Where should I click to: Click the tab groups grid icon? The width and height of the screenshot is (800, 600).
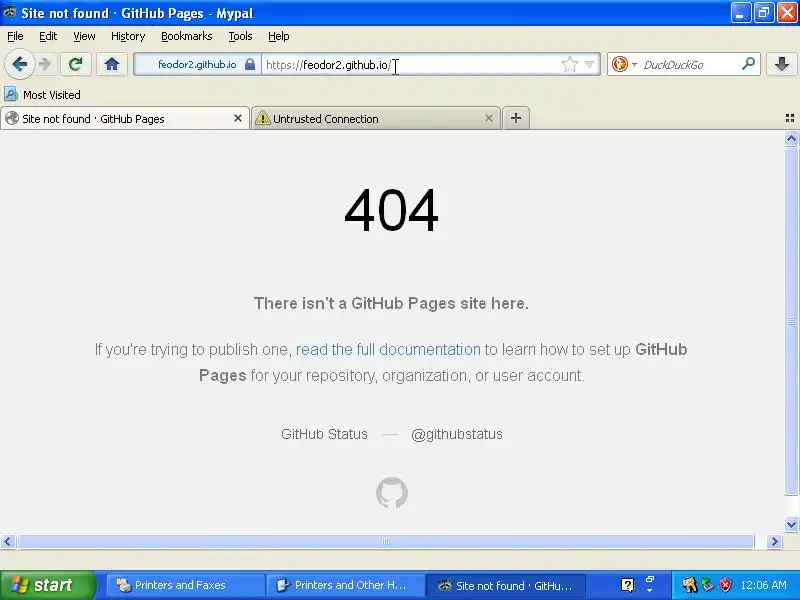[x=790, y=118]
